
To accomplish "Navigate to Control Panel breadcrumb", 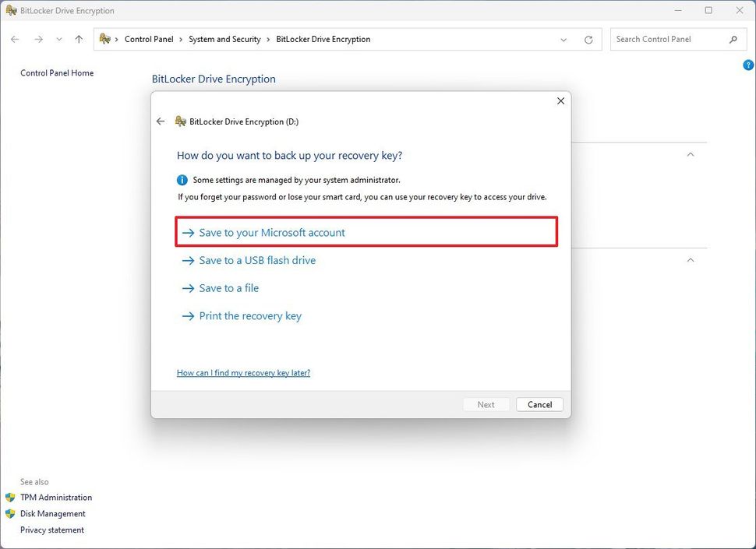I will click(149, 39).
